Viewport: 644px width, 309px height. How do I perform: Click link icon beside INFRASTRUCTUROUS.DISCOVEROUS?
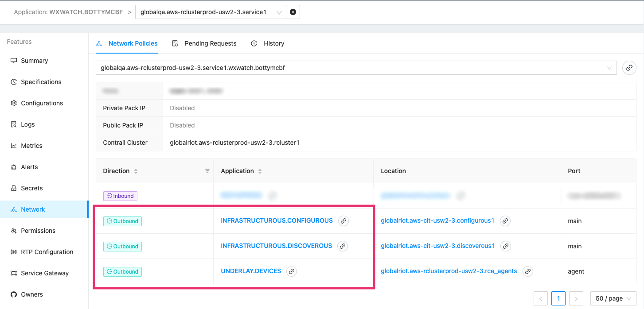point(342,246)
